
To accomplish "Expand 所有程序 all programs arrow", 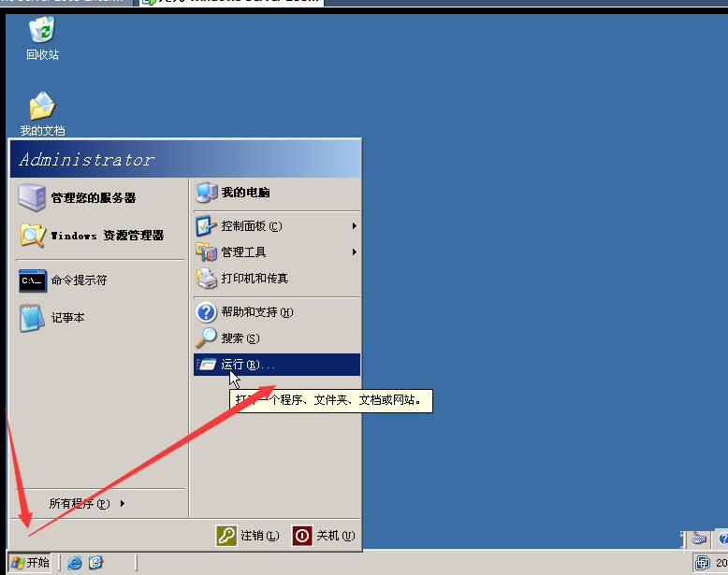I will point(123,504).
